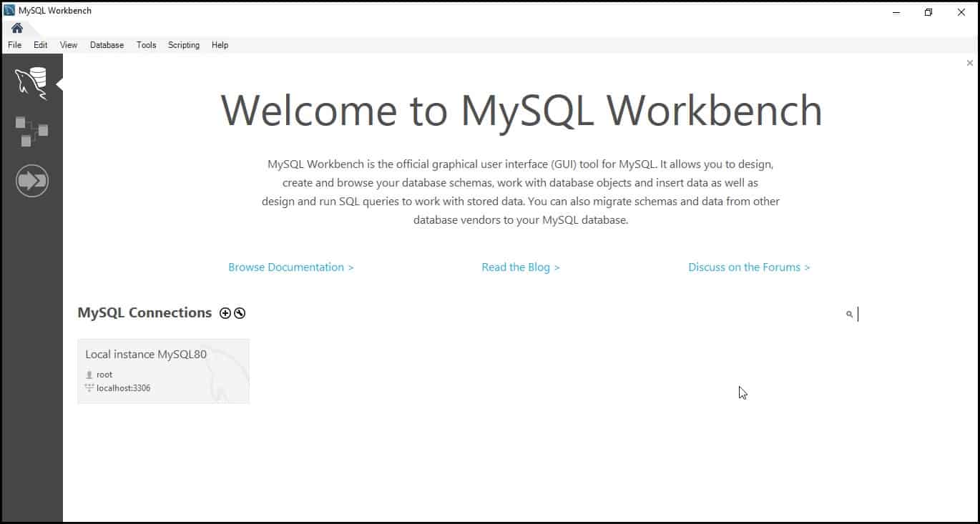Minimize the MySQL Workbench window

[896, 12]
